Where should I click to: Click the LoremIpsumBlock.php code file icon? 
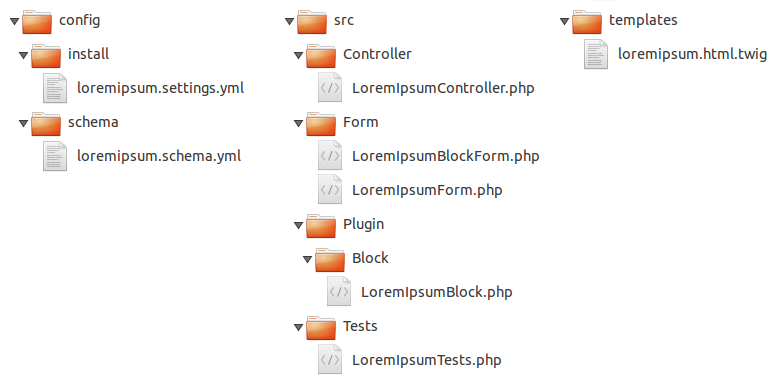point(339,291)
